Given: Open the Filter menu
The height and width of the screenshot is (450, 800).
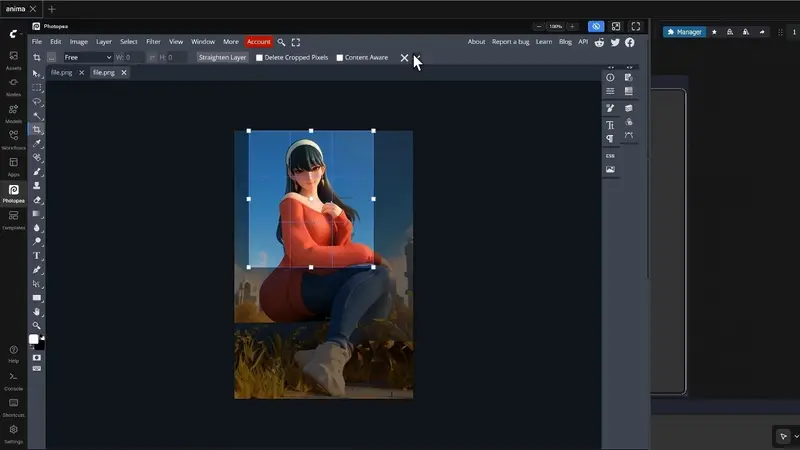Looking at the screenshot, I should pyautogui.click(x=153, y=42).
